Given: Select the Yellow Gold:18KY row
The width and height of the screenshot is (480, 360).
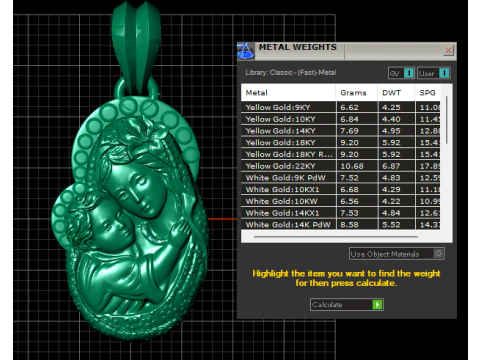Looking at the screenshot, I should pyautogui.click(x=340, y=142).
